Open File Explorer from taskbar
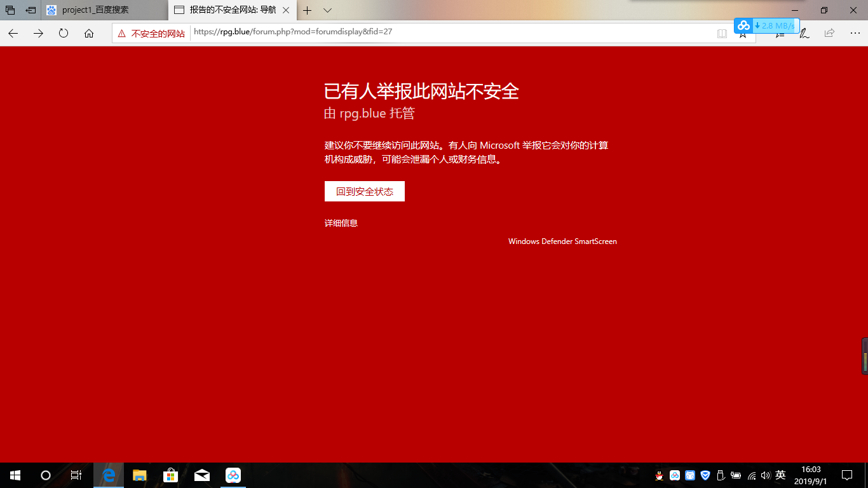This screenshot has height=488, width=868. tap(140, 475)
